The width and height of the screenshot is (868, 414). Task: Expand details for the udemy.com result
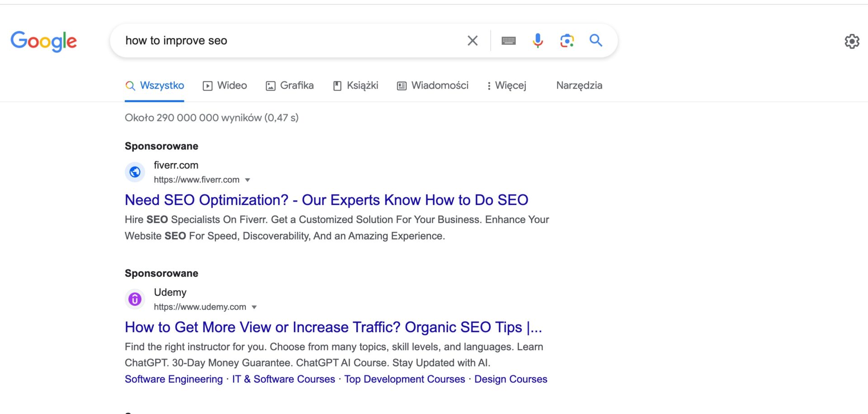(255, 307)
